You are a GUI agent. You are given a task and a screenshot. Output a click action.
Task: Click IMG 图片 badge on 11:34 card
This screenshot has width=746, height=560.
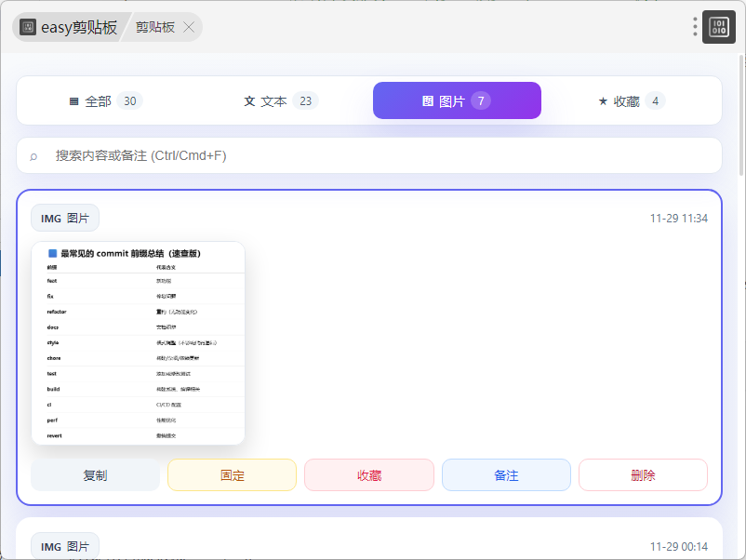click(x=65, y=219)
